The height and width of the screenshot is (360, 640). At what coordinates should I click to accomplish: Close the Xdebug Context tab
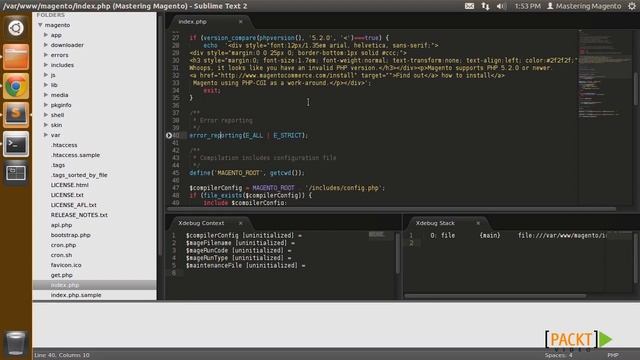click(x=240, y=223)
